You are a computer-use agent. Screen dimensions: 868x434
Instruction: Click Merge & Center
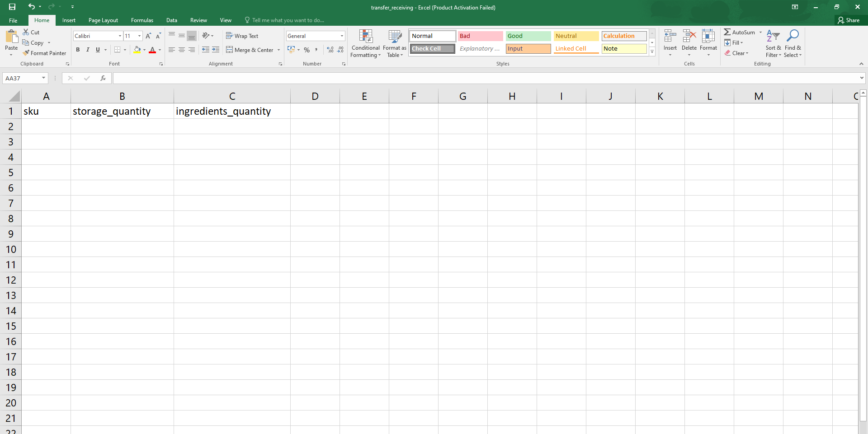pyautogui.click(x=250, y=50)
